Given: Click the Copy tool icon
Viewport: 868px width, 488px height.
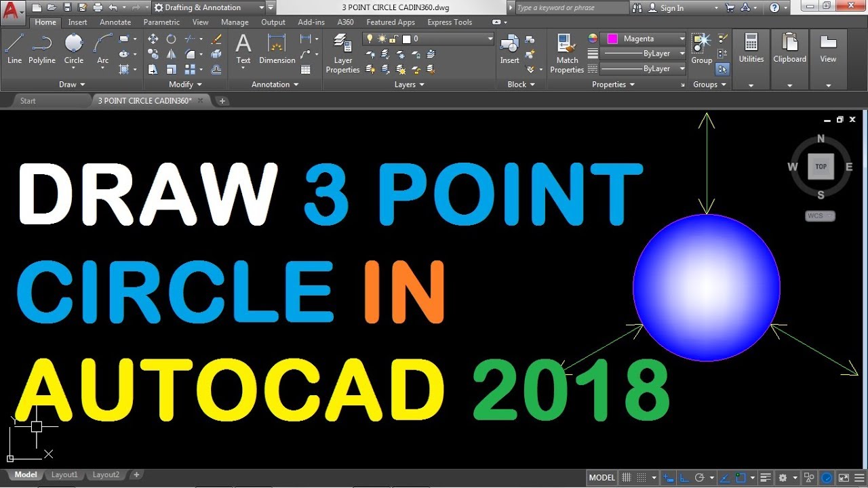Looking at the screenshot, I should [x=153, y=54].
